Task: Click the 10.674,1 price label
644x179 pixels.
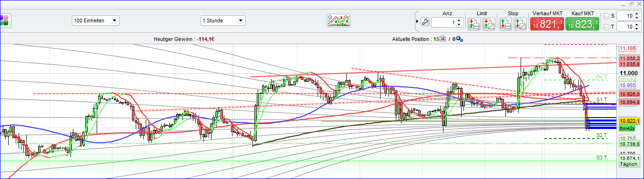Action: click(629, 158)
